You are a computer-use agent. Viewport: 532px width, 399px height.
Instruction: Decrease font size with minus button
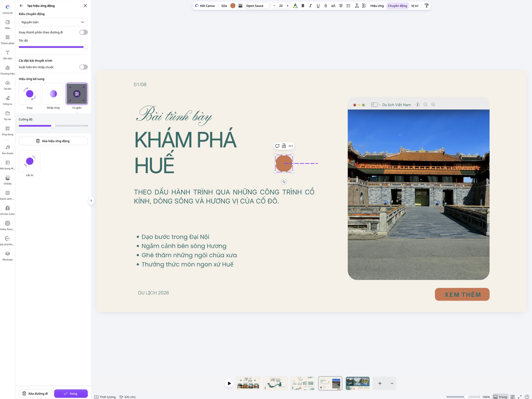pos(274,6)
